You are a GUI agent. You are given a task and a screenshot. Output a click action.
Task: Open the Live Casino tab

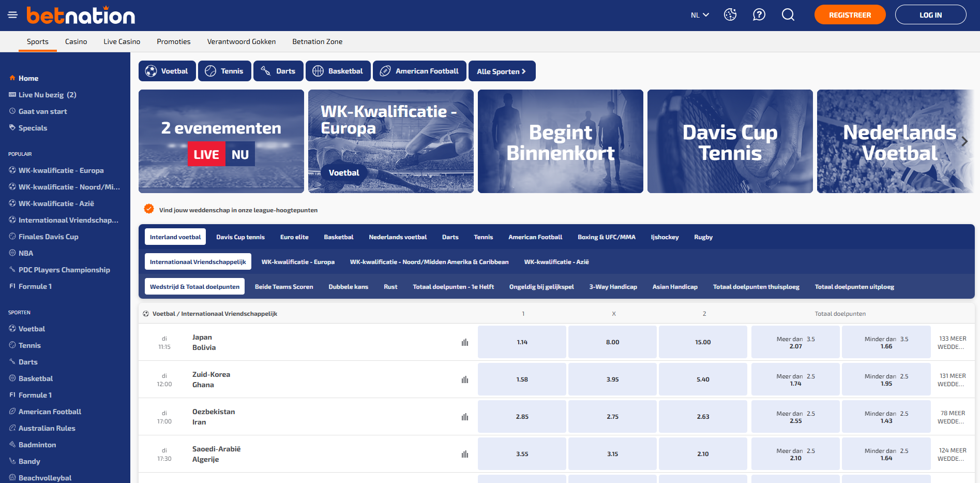pos(122,41)
